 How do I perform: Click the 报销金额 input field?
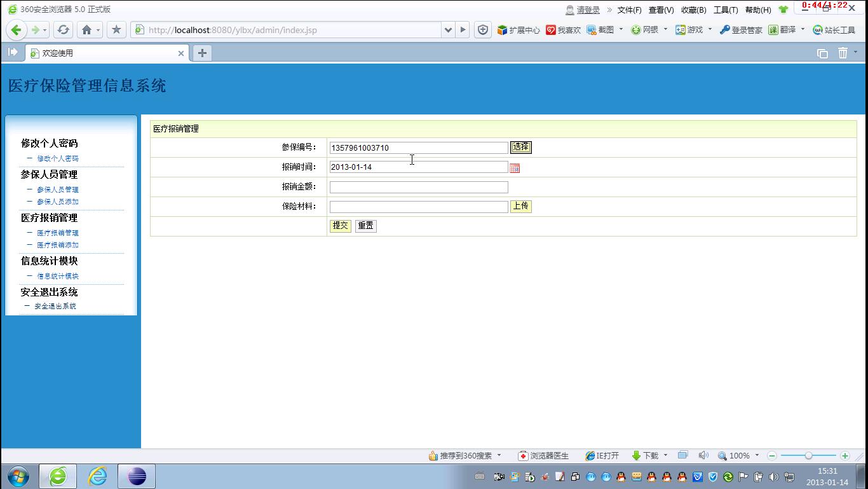point(419,187)
